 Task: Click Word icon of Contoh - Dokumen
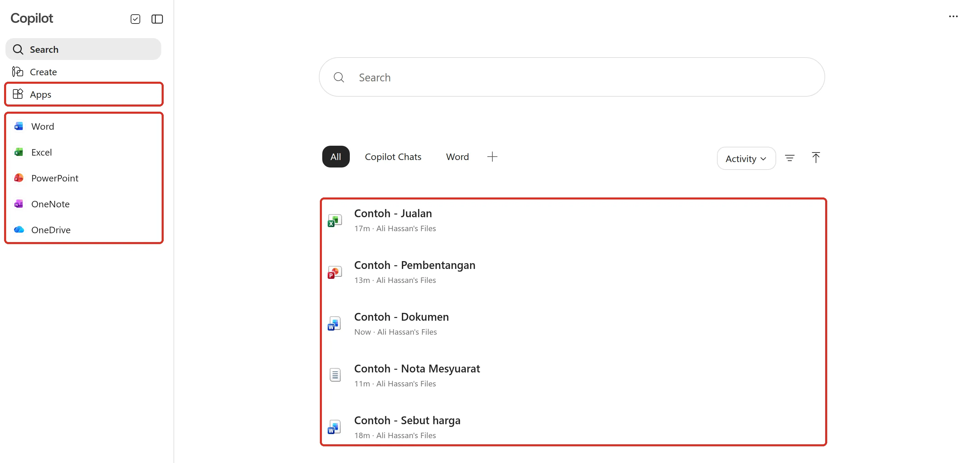[x=334, y=324]
